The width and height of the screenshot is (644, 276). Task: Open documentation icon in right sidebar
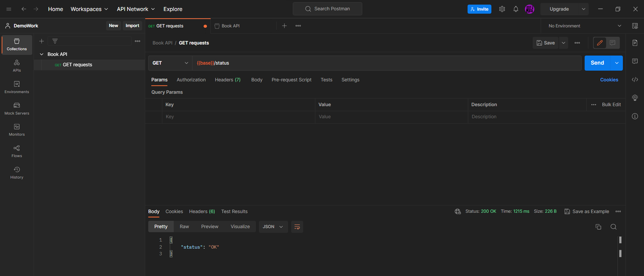(635, 43)
